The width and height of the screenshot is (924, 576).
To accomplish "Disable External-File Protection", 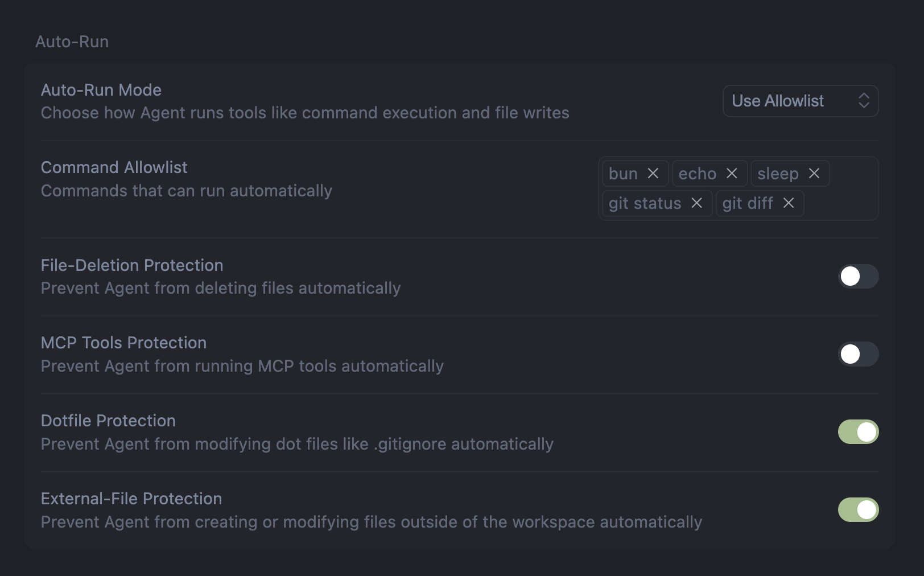I will point(858,509).
